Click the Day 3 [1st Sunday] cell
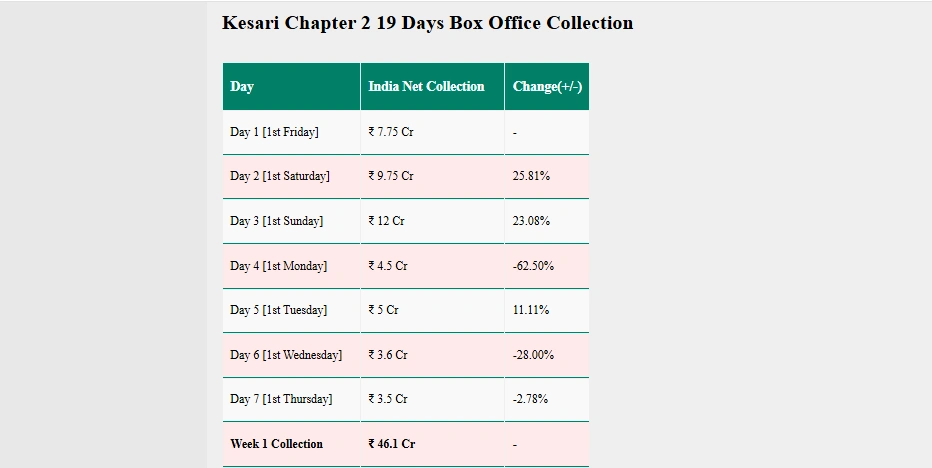The width and height of the screenshot is (932, 468). (x=291, y=221)
